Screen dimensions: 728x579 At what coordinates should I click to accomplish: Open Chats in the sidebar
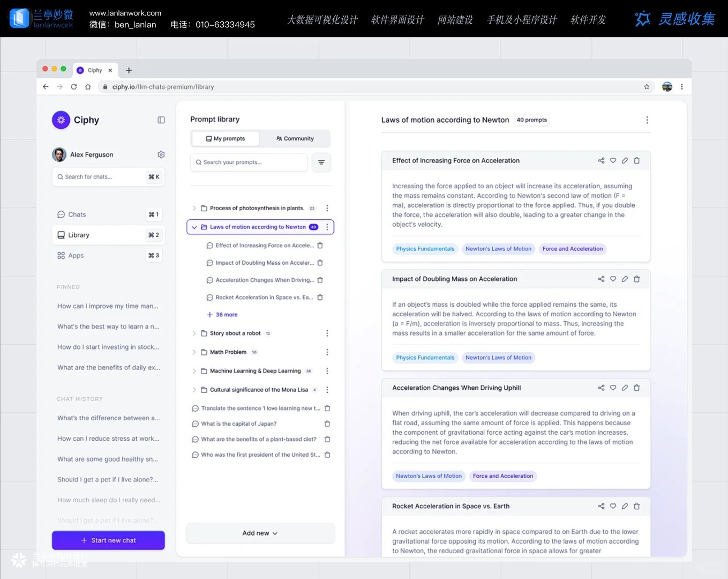108,214
